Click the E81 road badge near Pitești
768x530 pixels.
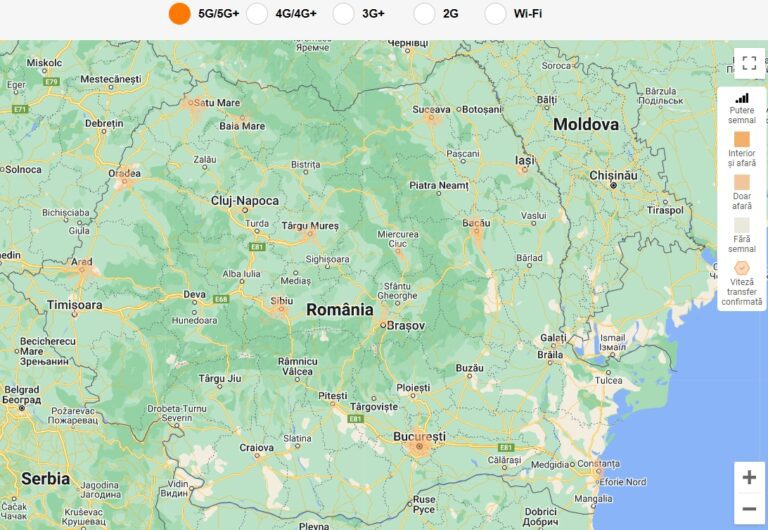(x=356, y=418)
